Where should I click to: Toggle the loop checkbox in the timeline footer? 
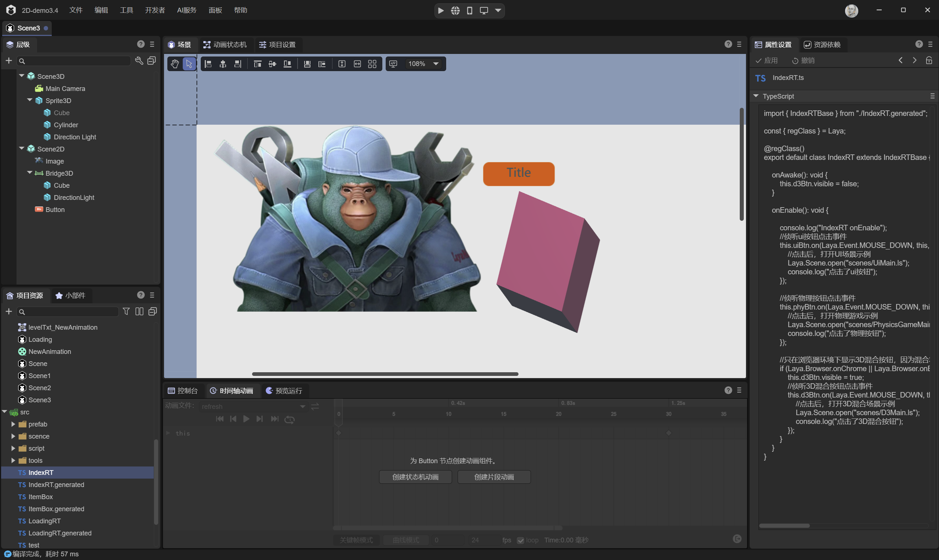click(520, 540)
